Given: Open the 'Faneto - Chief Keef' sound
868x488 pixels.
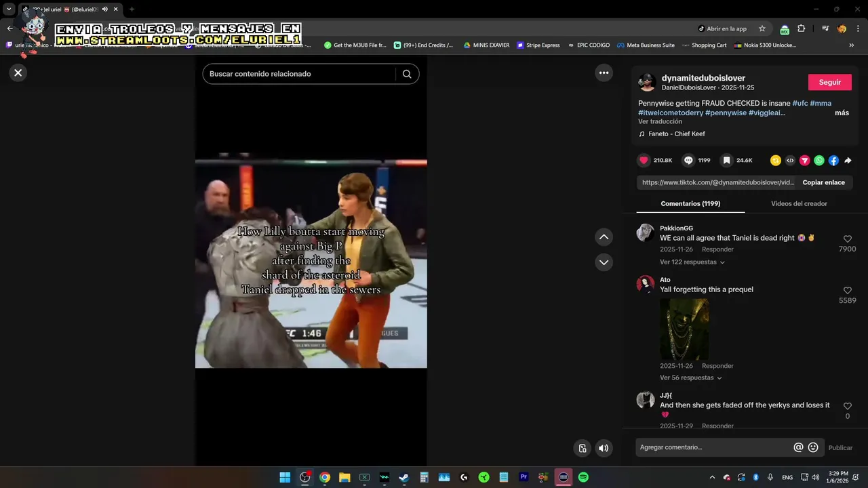Looking at the screenshot, I should 676,134.
